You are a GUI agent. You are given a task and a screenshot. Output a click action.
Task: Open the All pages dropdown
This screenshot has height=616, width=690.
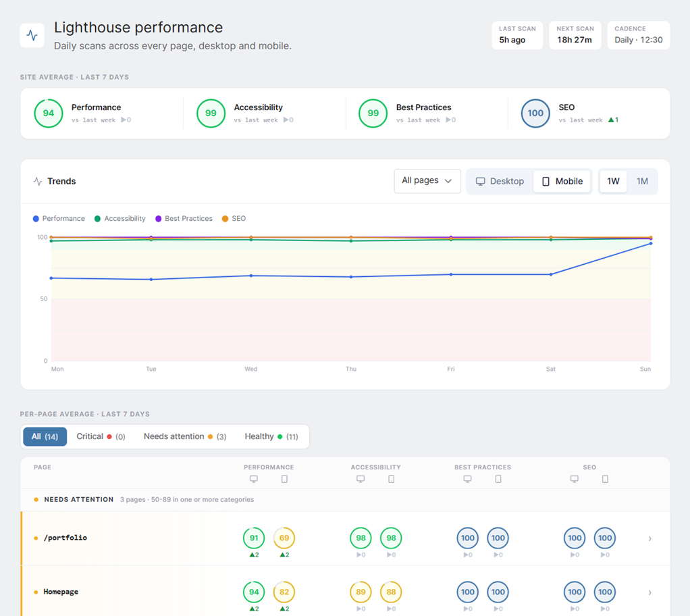427,181
